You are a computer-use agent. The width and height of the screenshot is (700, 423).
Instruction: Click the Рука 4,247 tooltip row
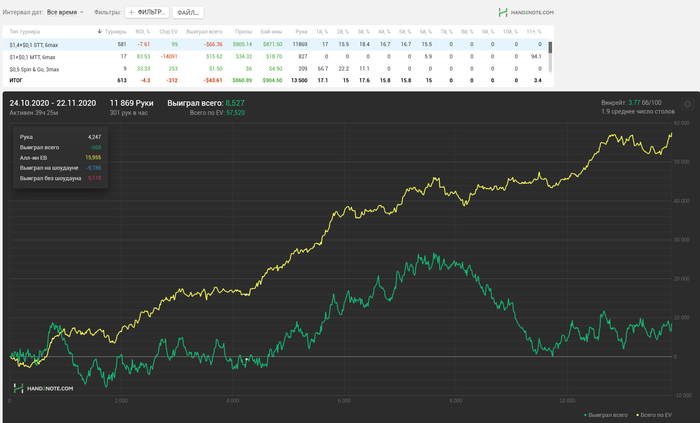[x=60, y=137]
